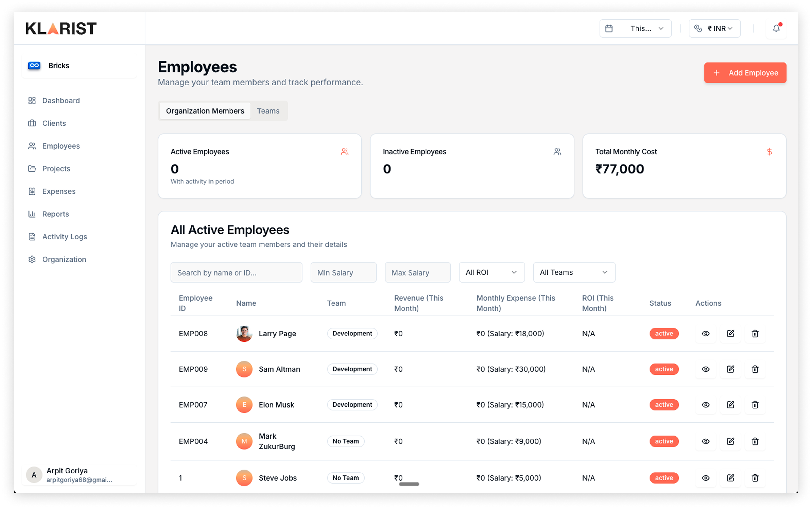Select the Organization Members tab
The width and height of the screenshot is (812, 509).
[205, 111]
